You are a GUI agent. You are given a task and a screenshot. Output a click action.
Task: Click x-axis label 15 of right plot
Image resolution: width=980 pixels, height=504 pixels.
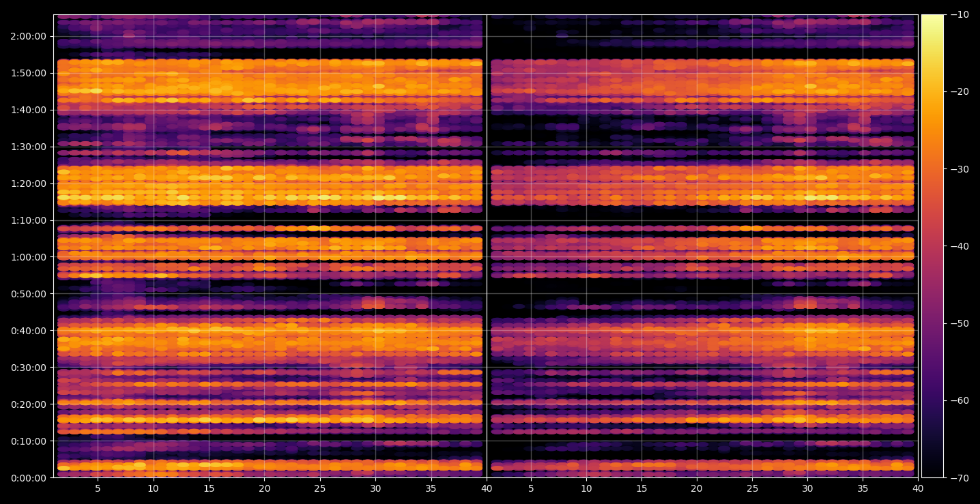coord(642,489)
